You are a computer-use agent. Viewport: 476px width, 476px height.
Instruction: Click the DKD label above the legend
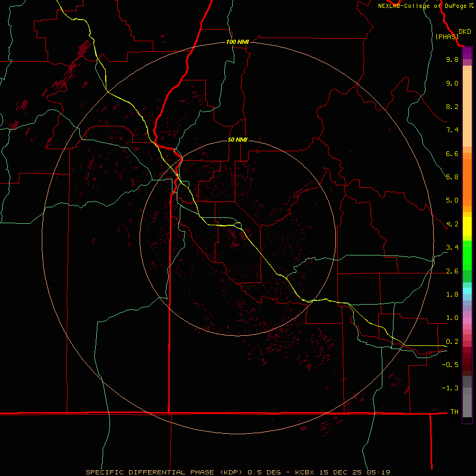tap(464, 32)
